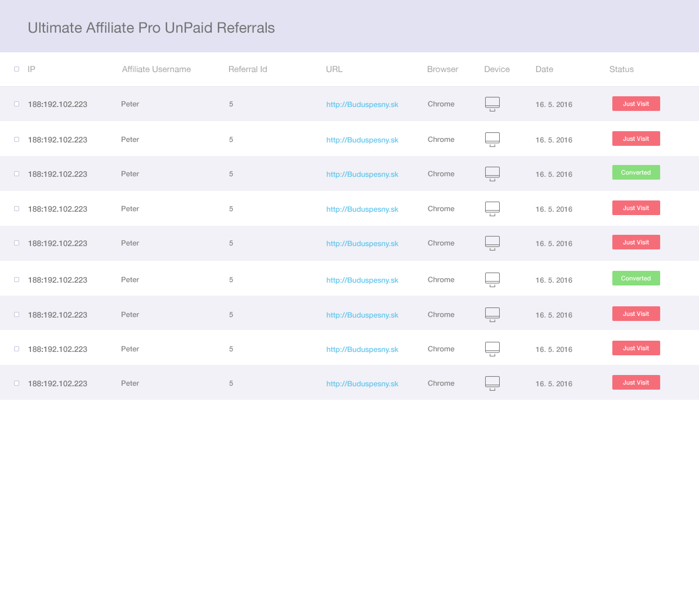This screenshot has height=616, width=699.
Task: Open the Buduspesny.sk link in last row
Action: pos(362,383)
